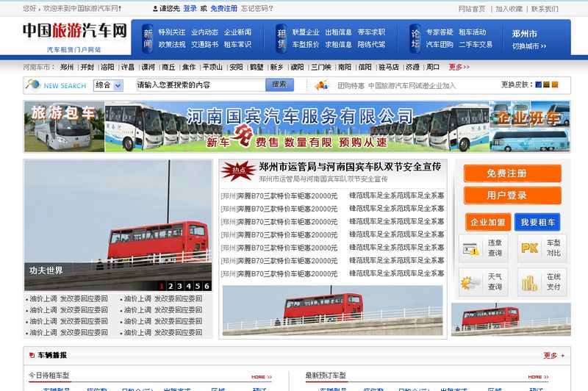Image resolution: width=588 pixels, height=391 pixels.
Task: Click the 今日待租车型 section heading
Action: (49, 376)
